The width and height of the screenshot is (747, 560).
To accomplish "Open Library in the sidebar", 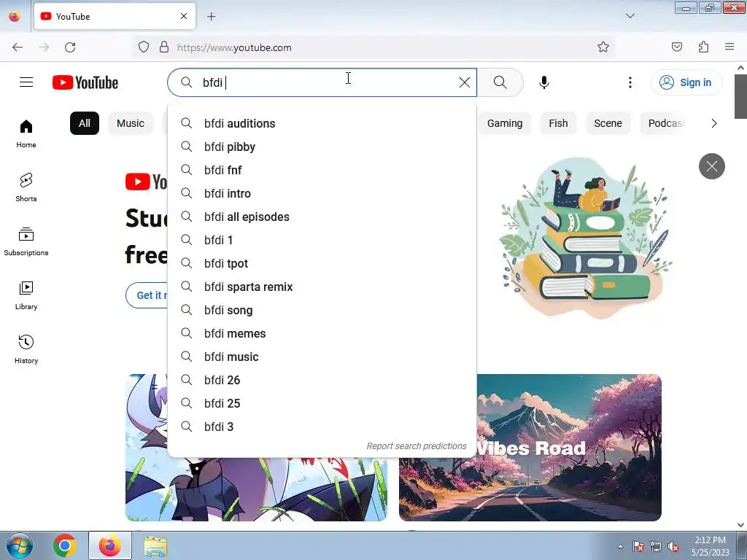I will pos(26,296).
